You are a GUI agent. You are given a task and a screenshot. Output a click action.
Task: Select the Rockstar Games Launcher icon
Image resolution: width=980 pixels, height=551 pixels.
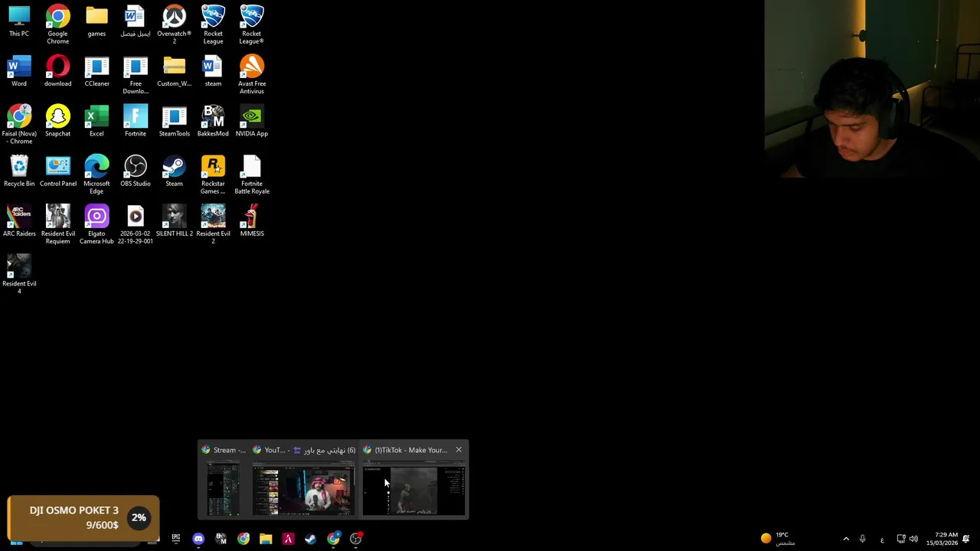click(213, 174)
